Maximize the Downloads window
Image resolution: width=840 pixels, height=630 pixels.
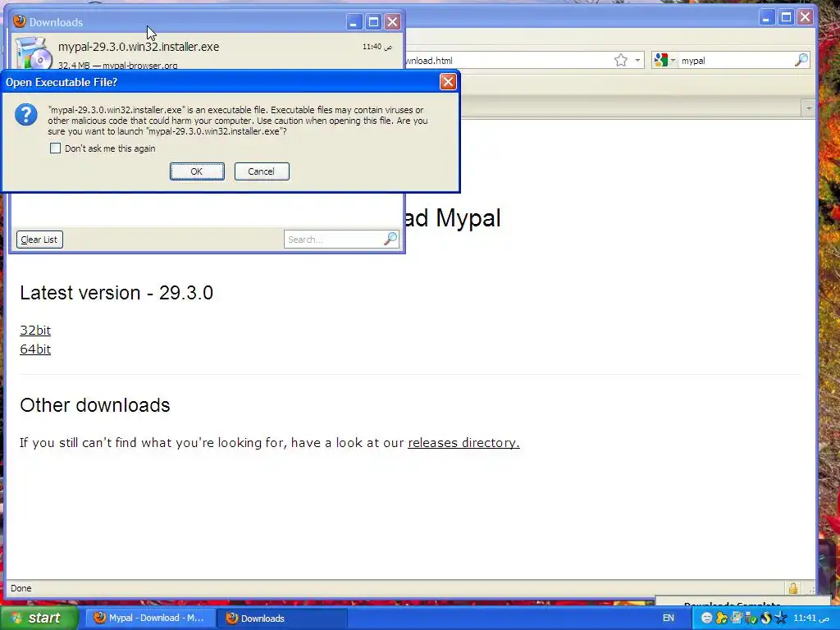373,22
